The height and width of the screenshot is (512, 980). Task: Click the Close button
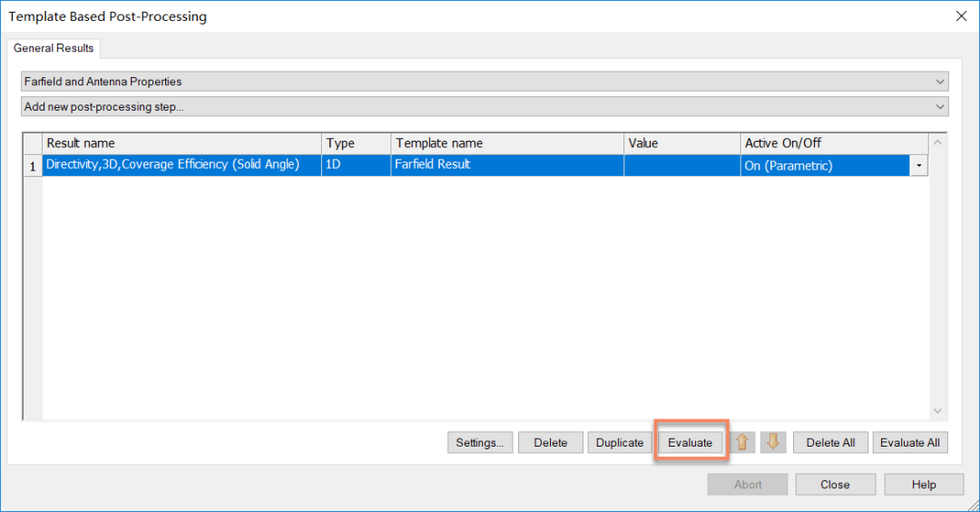tap(835, 485)
